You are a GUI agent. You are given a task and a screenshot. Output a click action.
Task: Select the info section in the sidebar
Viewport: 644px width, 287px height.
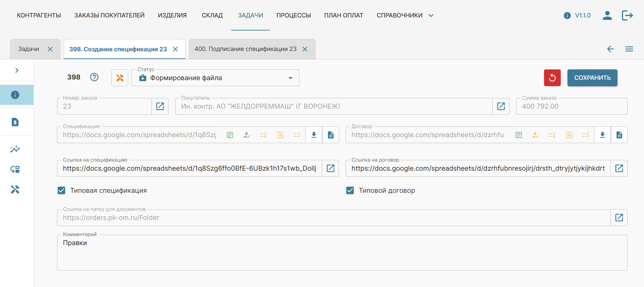[x=15, y=95]
